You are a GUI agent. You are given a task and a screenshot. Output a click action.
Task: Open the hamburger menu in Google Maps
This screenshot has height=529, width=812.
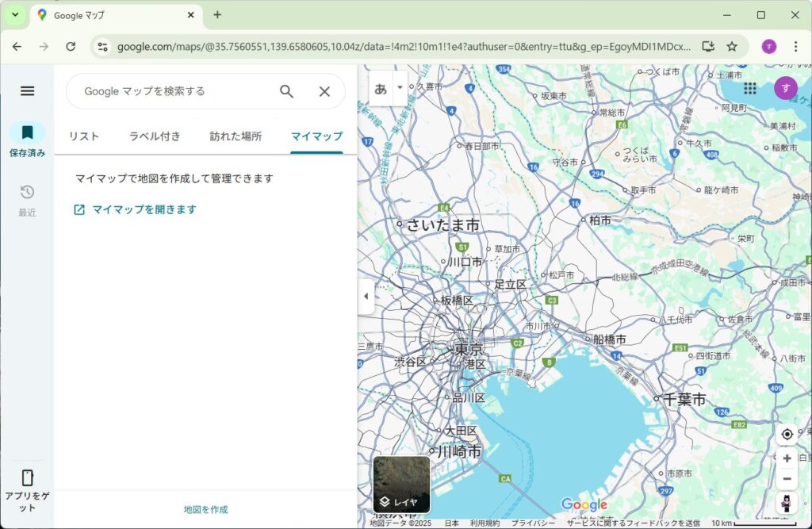tap(28, 91)
